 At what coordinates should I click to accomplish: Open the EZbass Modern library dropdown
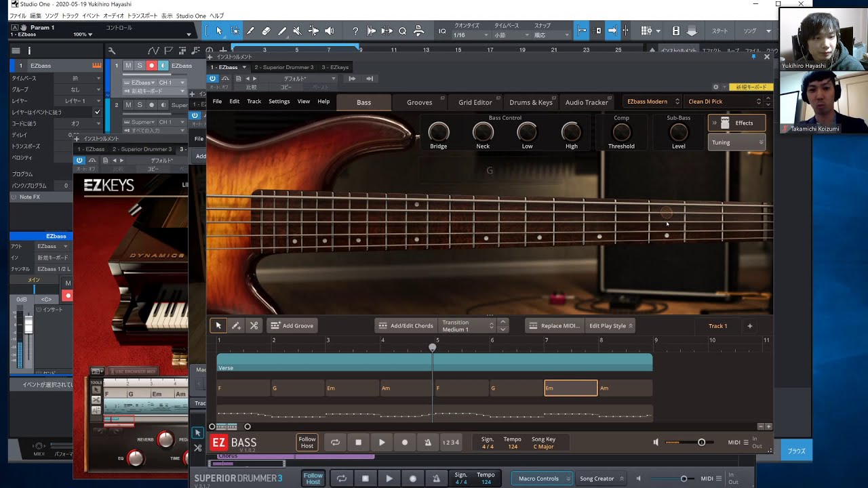click(652, 102)
